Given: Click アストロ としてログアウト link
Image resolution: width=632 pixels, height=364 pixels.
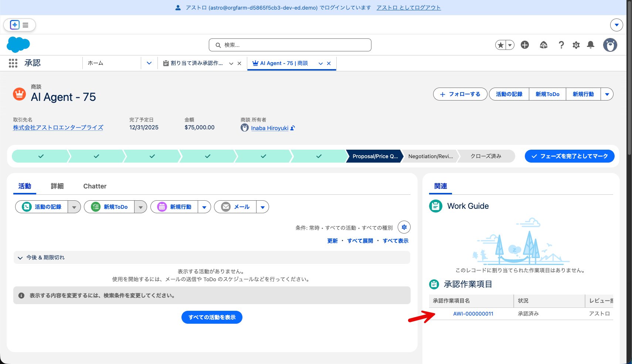Looking at the screenshot, I should click(409, 7).
